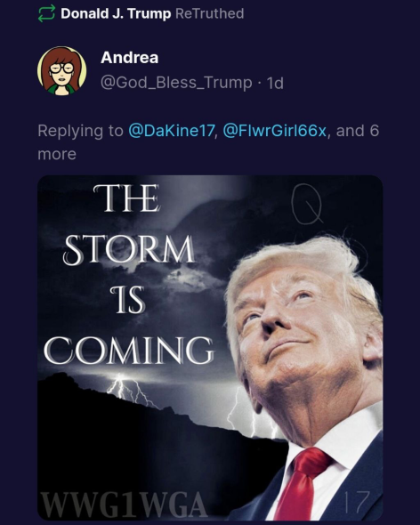
Task: Click the 'COMING' word in the image
Action: click(x=129, y=351)
